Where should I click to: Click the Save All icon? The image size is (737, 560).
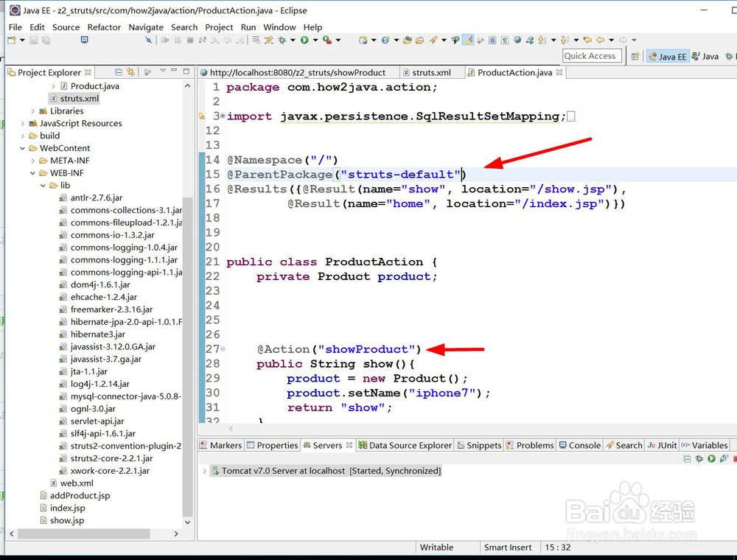tap(46, 40)
